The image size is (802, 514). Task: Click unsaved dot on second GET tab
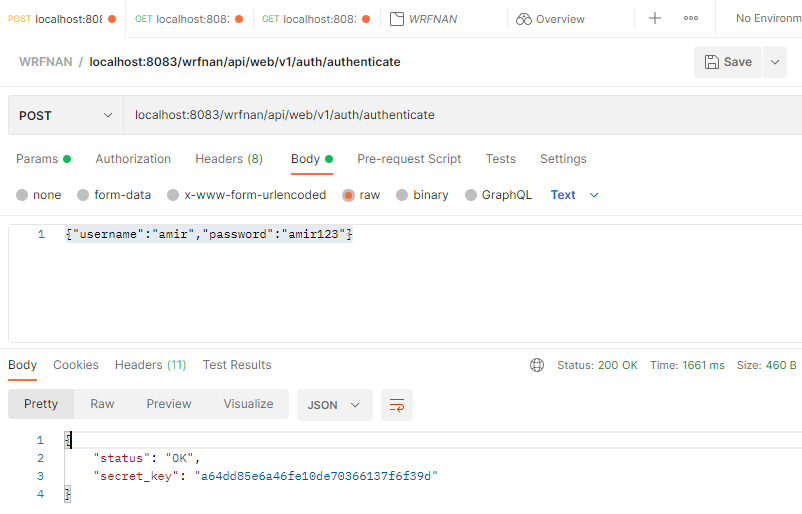(239, 19)
